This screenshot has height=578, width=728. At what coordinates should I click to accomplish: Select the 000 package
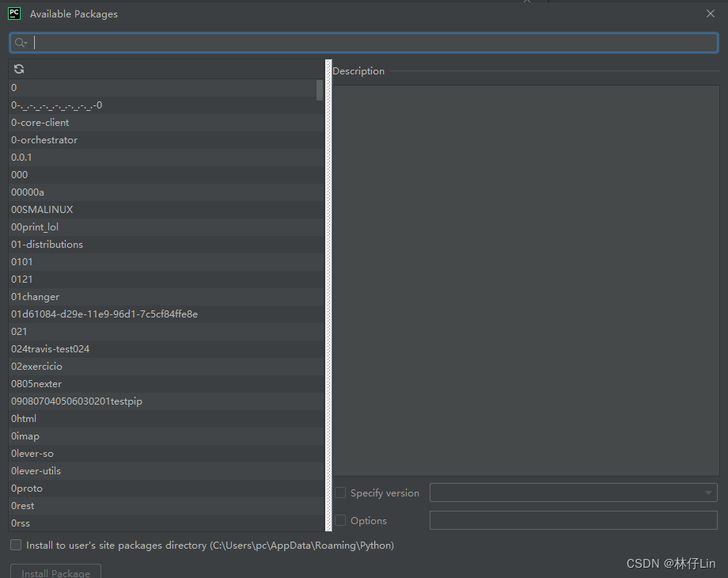pyautogui.click(x=166, y=175)
